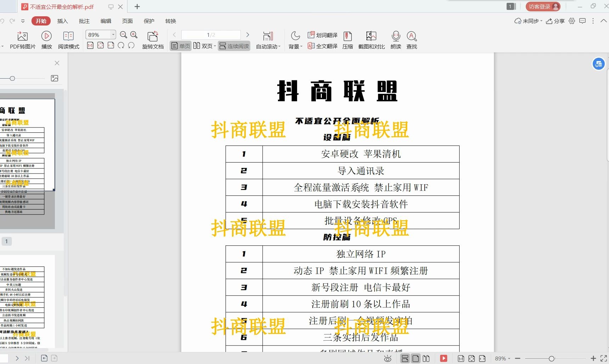Click the 1/2 page number input field
The height and width of the screenshot is (364, 609).
[211, 35]
